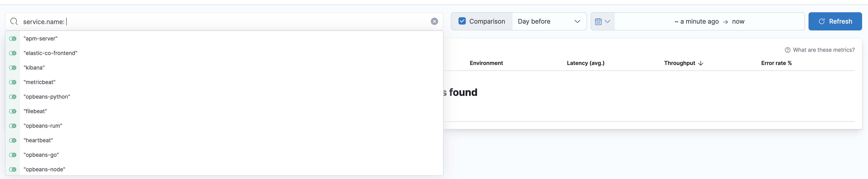Click the help question-mark icon near metrics text
The width and height of the screenshot is (868, 179).
pyautogui.click(x=787, y=50)
